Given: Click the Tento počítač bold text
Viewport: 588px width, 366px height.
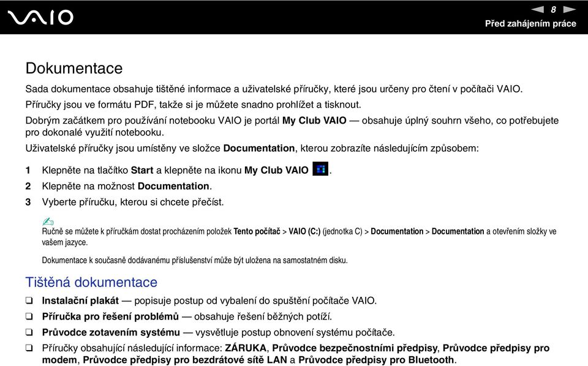Looking at the screenshot, I should tap(257, 231).
